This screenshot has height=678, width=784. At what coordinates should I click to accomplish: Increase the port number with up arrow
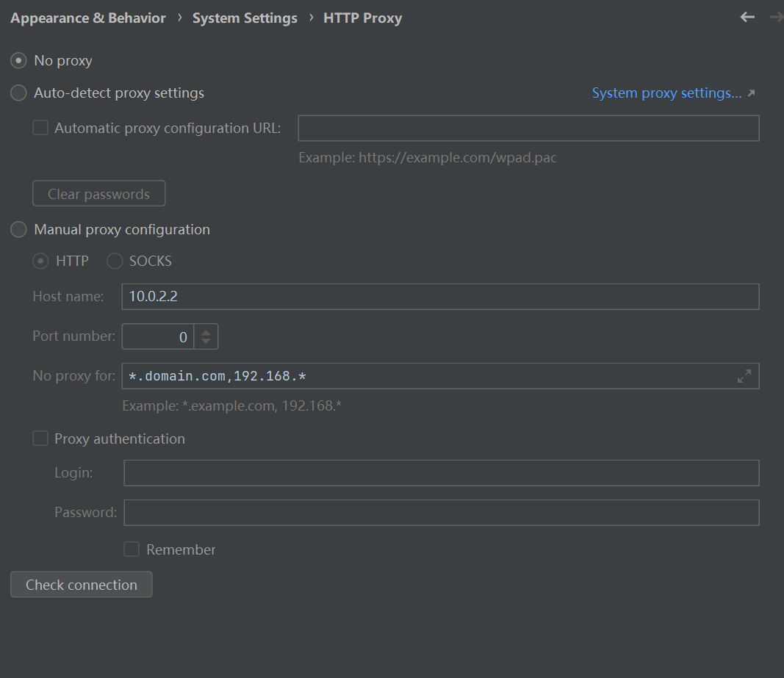pos(206,331)
